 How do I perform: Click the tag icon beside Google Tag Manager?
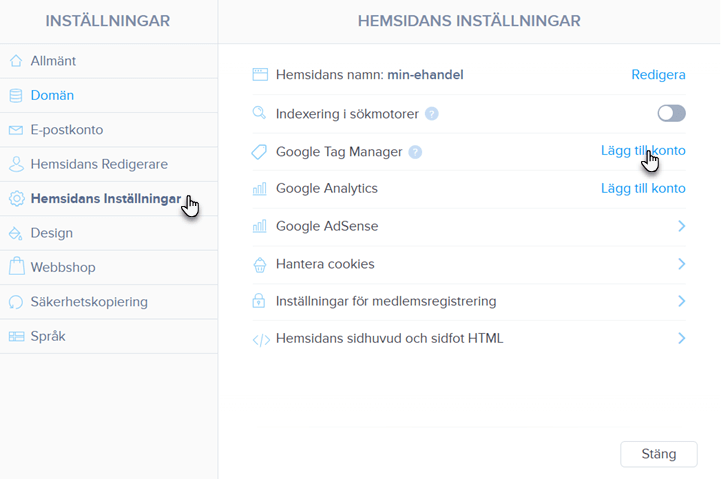click(x=259, y=152)
